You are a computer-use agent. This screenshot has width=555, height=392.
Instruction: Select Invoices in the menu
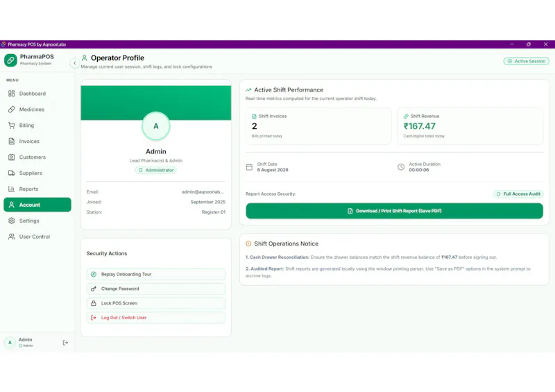click(x=37, y=142)
